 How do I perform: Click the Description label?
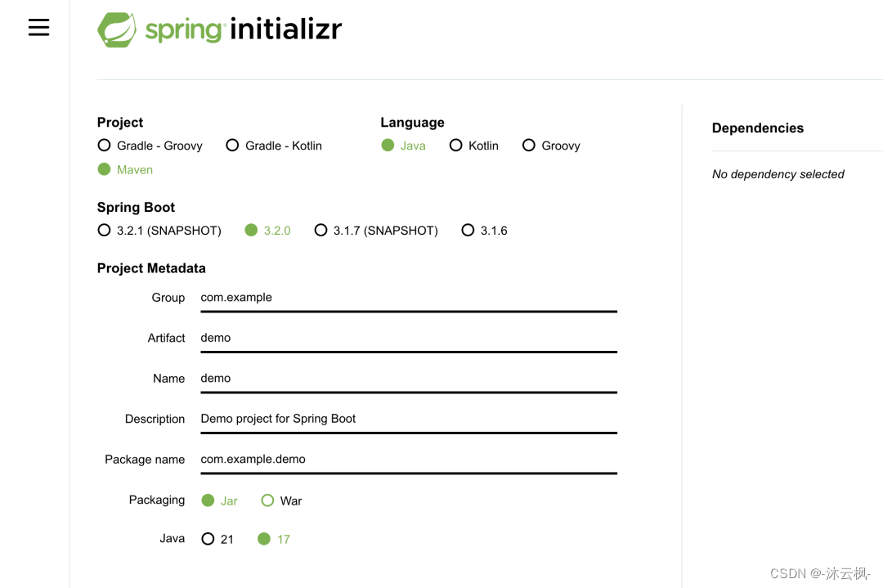click(x=155, y=419)
